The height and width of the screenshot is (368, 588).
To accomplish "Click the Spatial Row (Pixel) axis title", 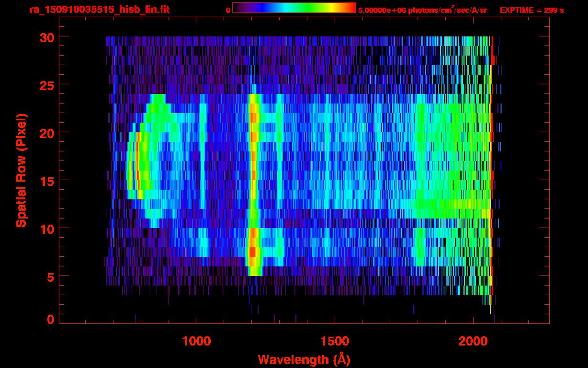I will (x=21, y=171).
